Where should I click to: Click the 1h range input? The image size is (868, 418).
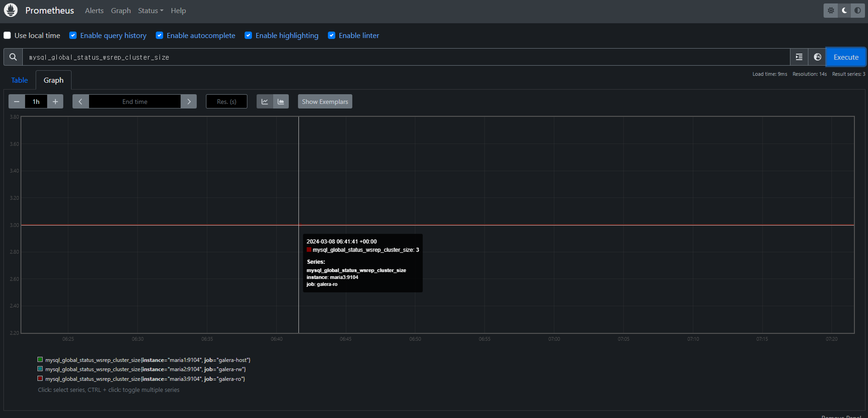(36, 102)
